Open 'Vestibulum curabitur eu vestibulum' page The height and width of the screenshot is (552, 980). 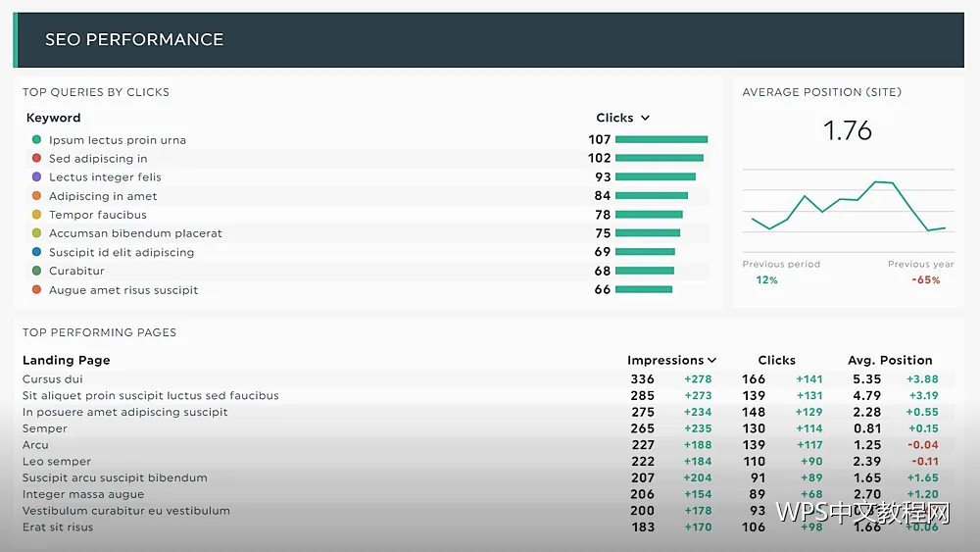[x=126, y=511]
